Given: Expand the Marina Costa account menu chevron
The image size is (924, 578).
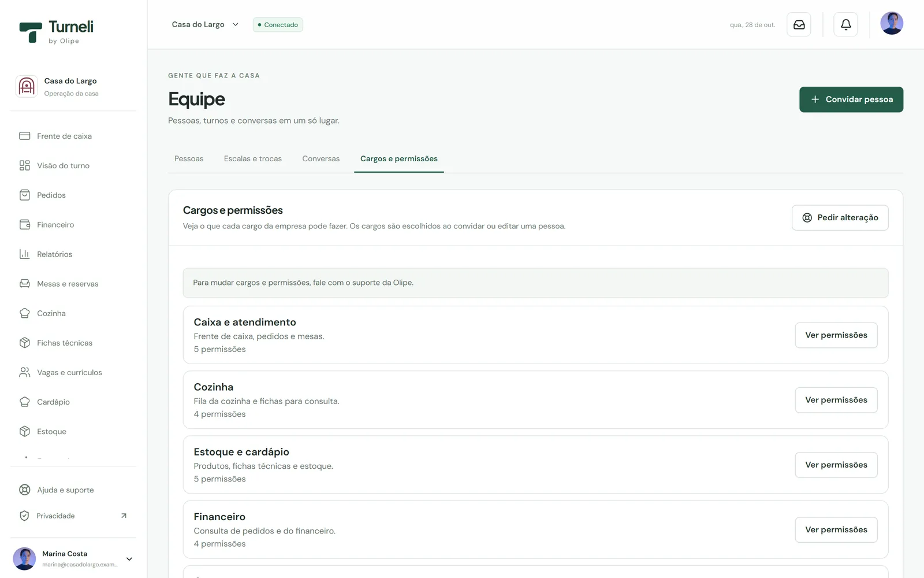Looking at the screenshot, I should (x=129, y=559).
